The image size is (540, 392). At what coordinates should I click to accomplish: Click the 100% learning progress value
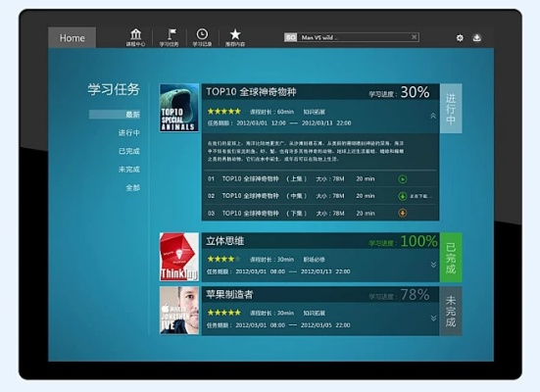pyautogui.click(x=418, y=241)
